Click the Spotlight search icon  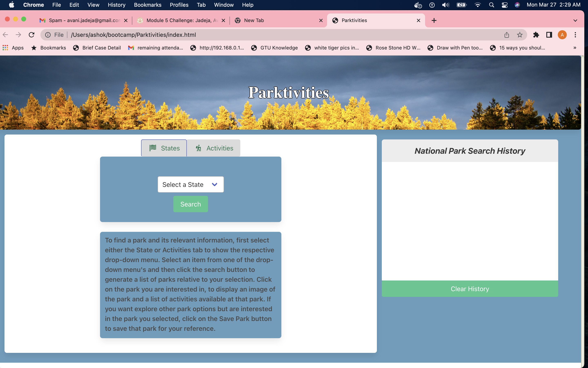click(491, 5)
